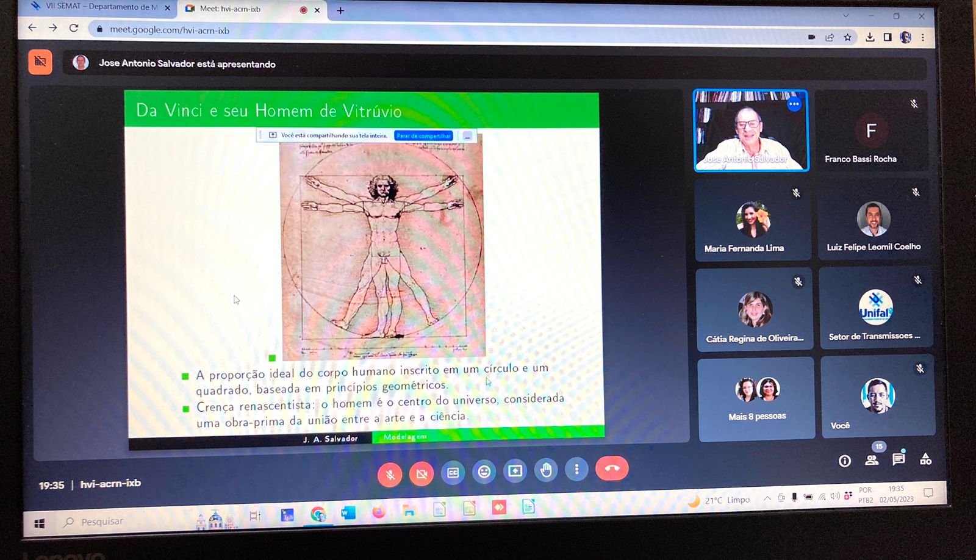The width and height of the screenshot is (976, 560).
Task: Open Windows notification center icon
Action: [x=928, y=492]
